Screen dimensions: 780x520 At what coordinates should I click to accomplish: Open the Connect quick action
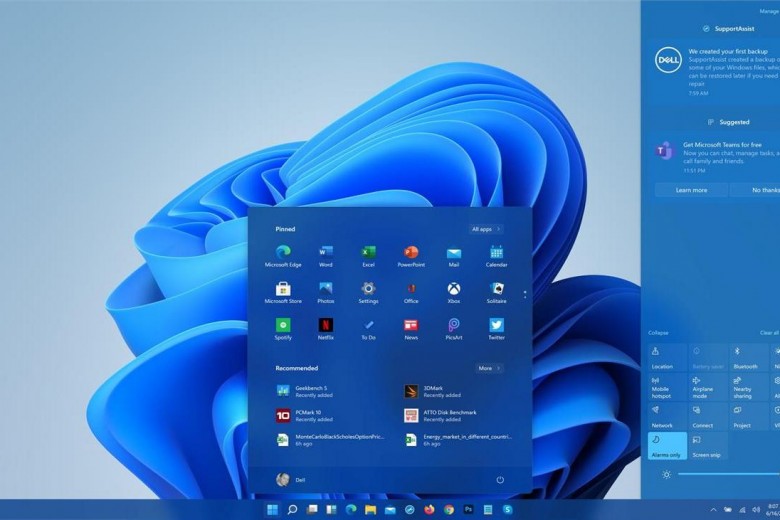[x=708, y=416]
